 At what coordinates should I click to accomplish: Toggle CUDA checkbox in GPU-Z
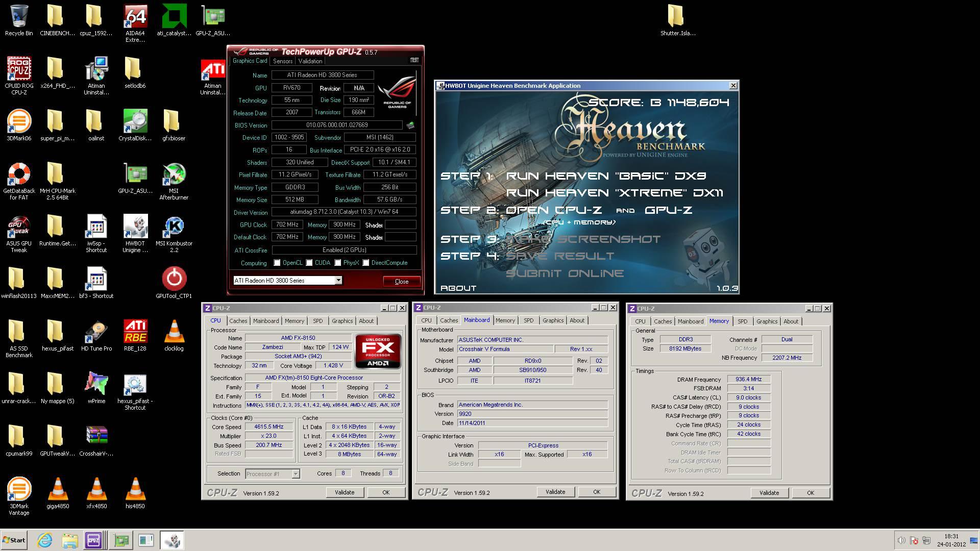[309, 263]
